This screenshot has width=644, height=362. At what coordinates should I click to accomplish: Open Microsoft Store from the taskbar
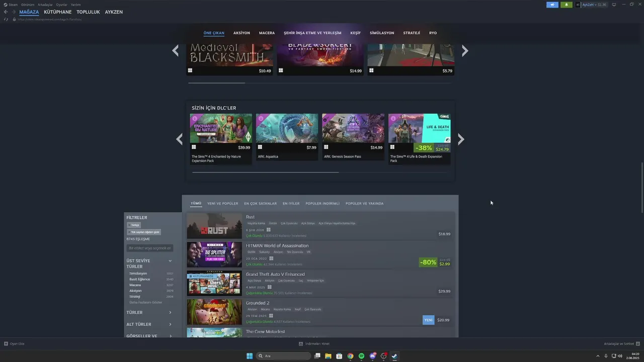click(x=339, y=356)
